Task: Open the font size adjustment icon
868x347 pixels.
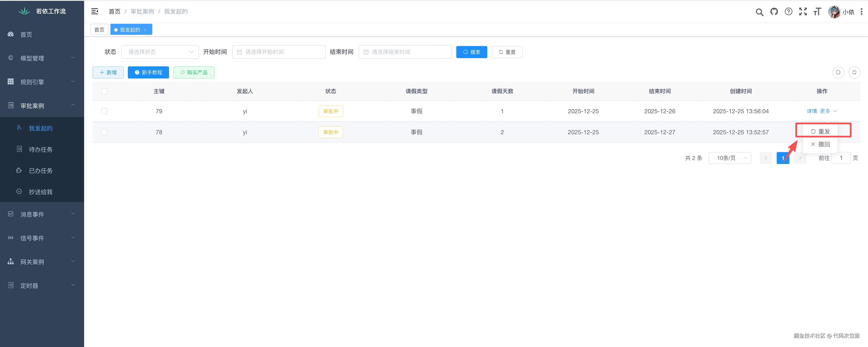Action: (x=817, y=12)
